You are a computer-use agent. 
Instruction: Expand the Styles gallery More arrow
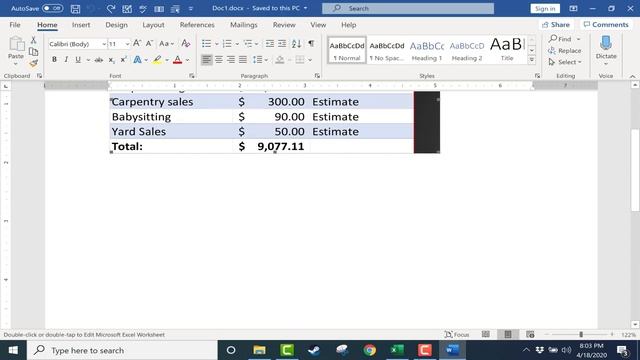click(531, 60)
